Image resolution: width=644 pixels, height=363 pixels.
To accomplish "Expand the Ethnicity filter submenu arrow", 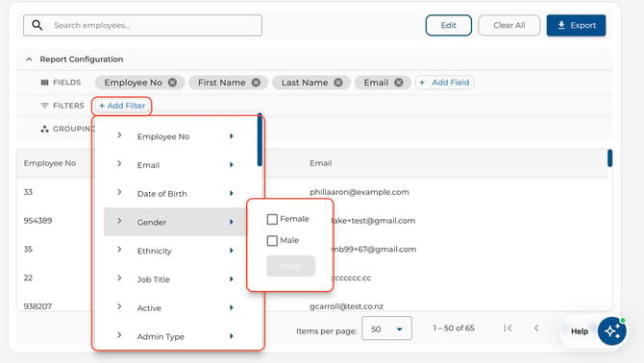I will [x=232, y=251].
